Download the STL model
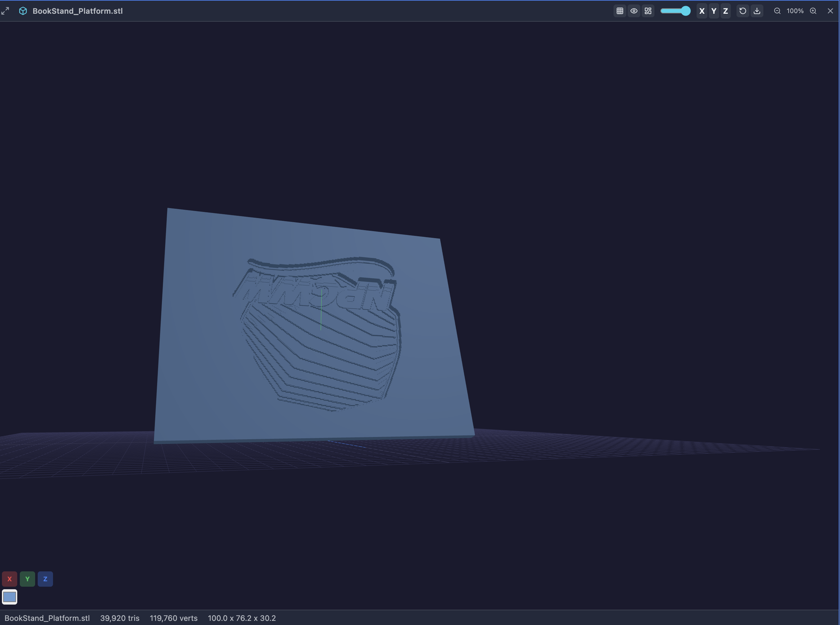The height and width of the screenshot is (625, 840). (757, 11)
